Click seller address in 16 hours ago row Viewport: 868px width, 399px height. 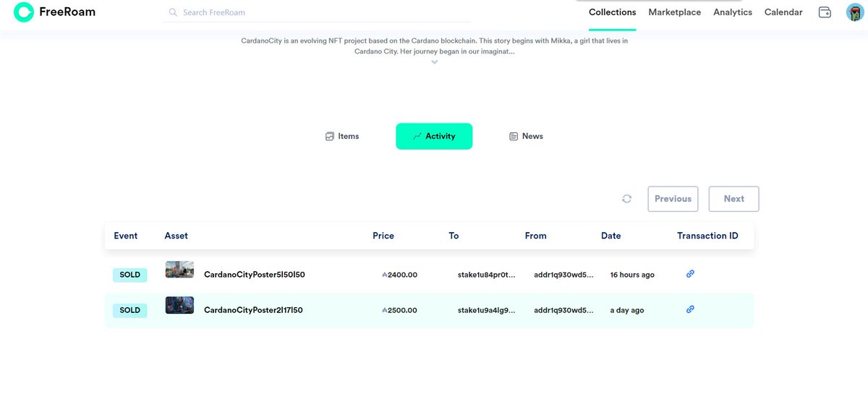pos(563,275)
